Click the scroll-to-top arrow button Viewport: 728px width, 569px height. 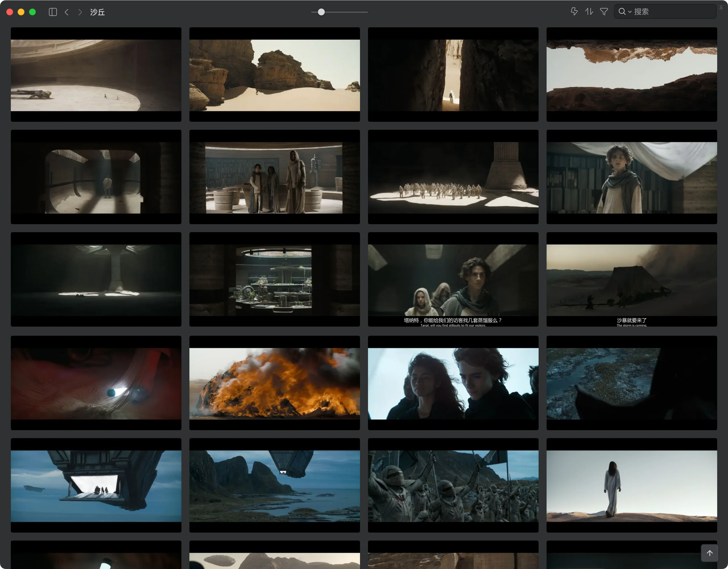tap(710, 553)
